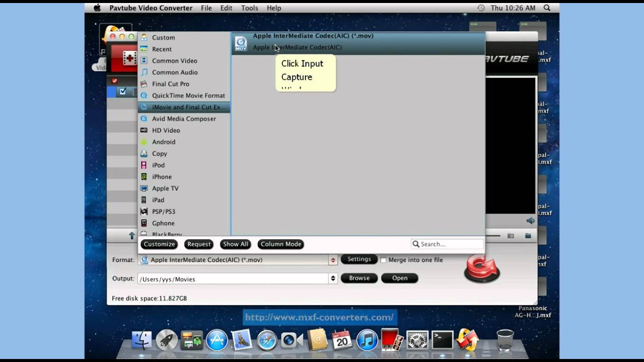Viewport: 644px width, 362px height.
Task: Open the Format dropdown arrows
Action: pos(333,260)
